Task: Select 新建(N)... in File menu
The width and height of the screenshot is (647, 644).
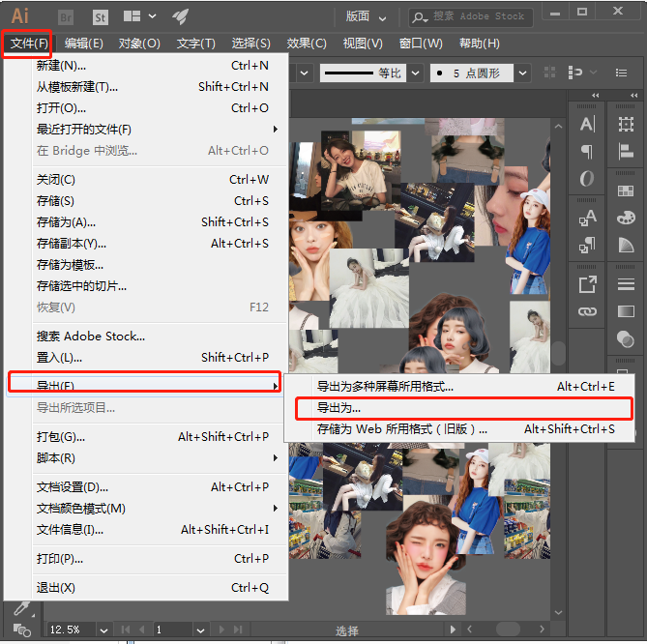Action: tap(145, 66)
